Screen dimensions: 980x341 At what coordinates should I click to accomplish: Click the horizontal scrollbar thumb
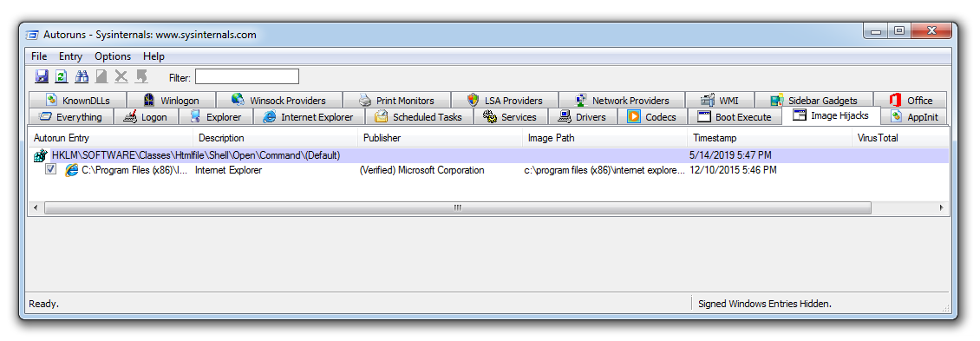[458, 207]
